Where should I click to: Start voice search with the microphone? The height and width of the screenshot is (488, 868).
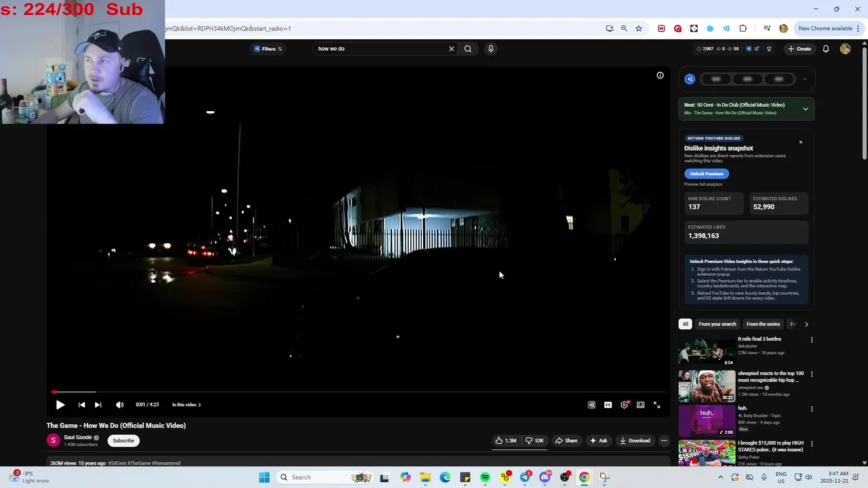tap(491, 49)
